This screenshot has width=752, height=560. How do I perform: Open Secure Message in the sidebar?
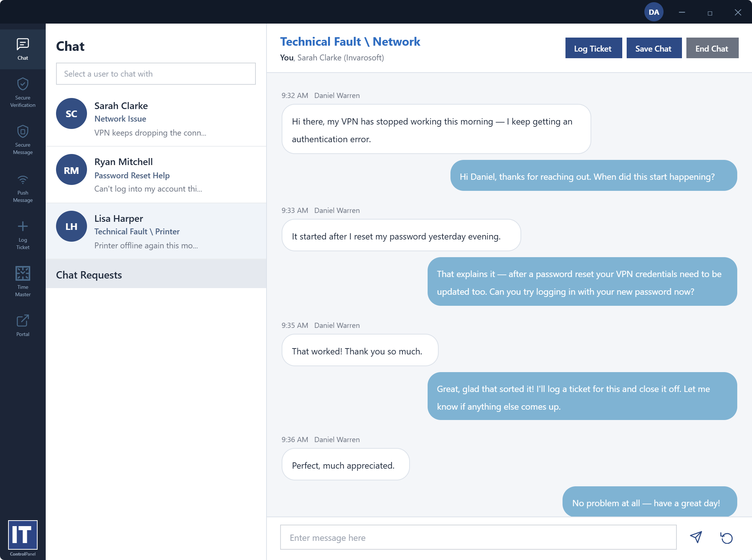[x=23, y=140]
